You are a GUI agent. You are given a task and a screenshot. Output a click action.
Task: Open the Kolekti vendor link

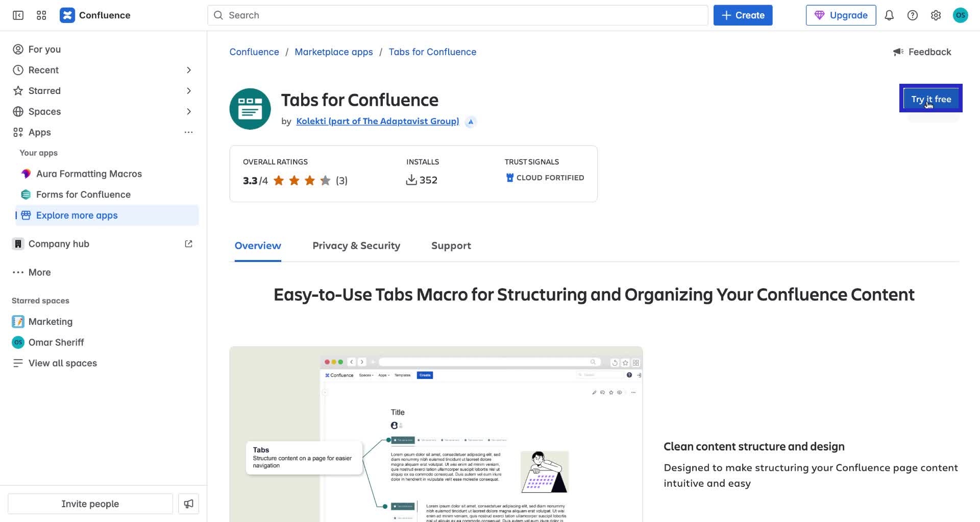(x=378, y=121)
